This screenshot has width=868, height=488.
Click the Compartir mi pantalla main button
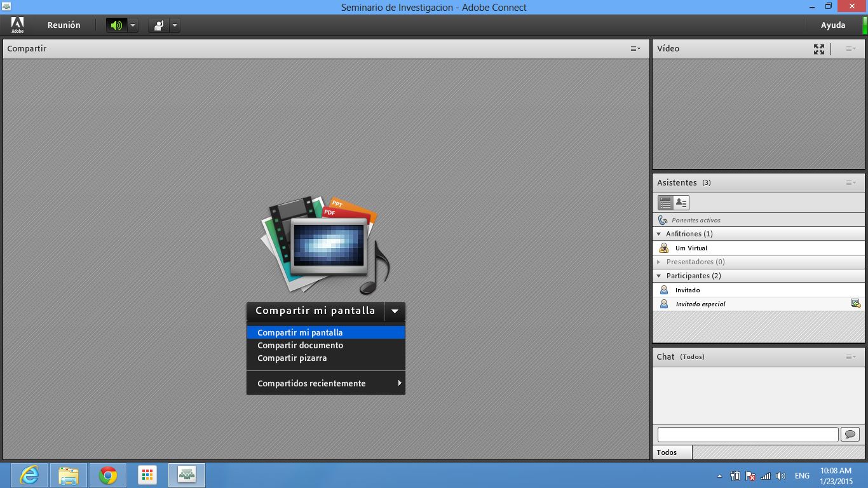click(x=315, y=311)
